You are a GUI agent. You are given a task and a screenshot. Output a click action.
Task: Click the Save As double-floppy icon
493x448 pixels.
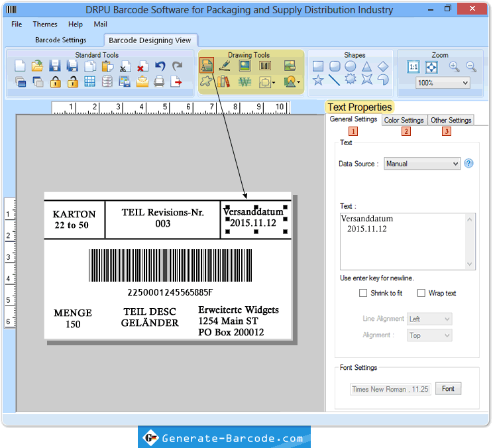[72, 66]
